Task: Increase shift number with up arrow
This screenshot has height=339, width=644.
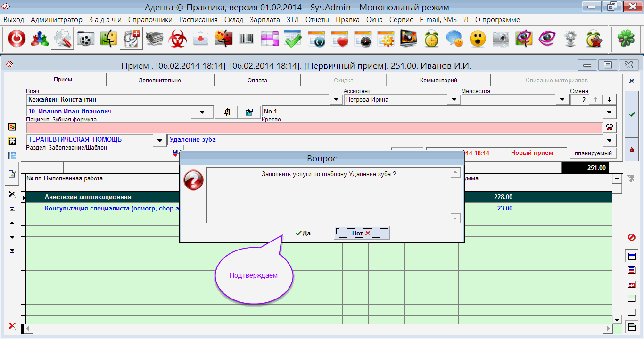Action: click(x=596, y=100)
